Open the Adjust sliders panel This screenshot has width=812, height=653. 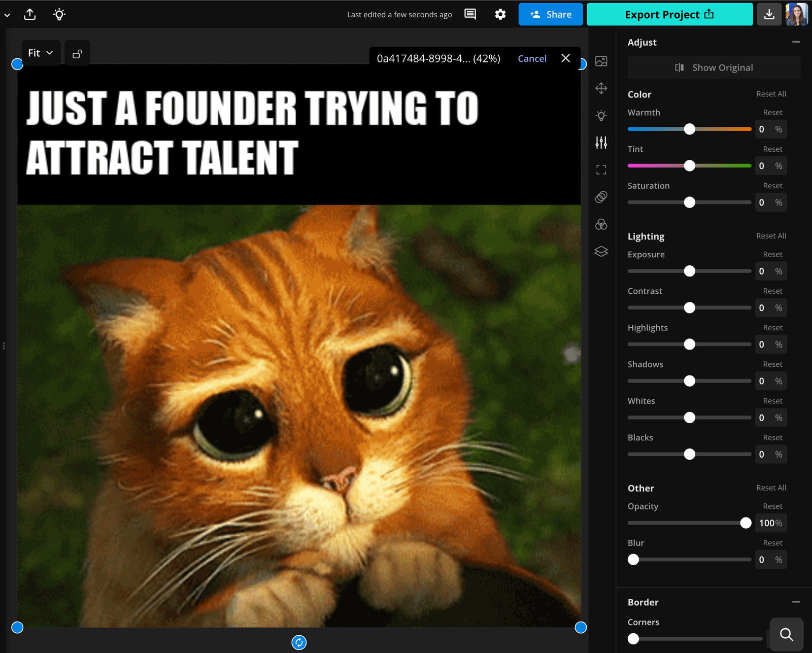click(601, 143)
